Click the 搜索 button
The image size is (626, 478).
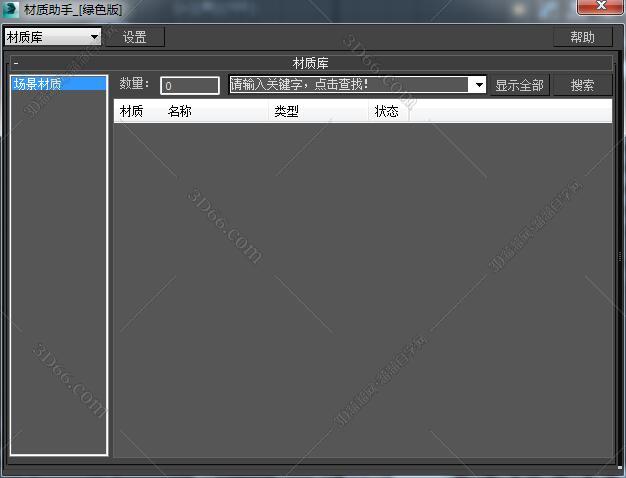(582, 86)
